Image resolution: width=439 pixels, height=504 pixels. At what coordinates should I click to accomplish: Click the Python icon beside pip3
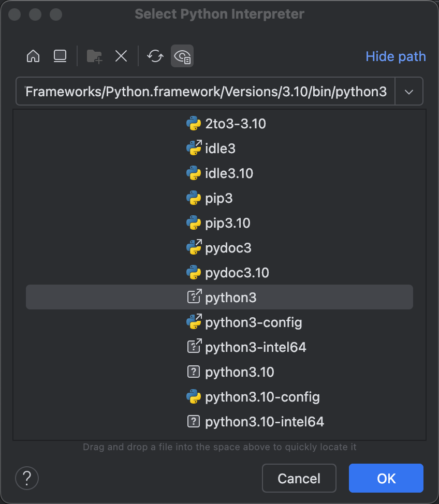[194, 198]
